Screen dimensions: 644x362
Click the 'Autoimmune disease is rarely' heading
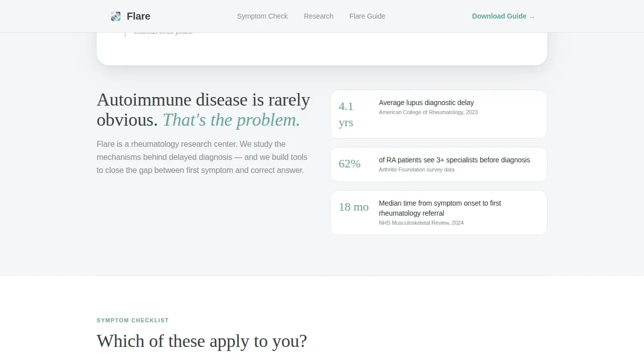[x=203, y=110]
